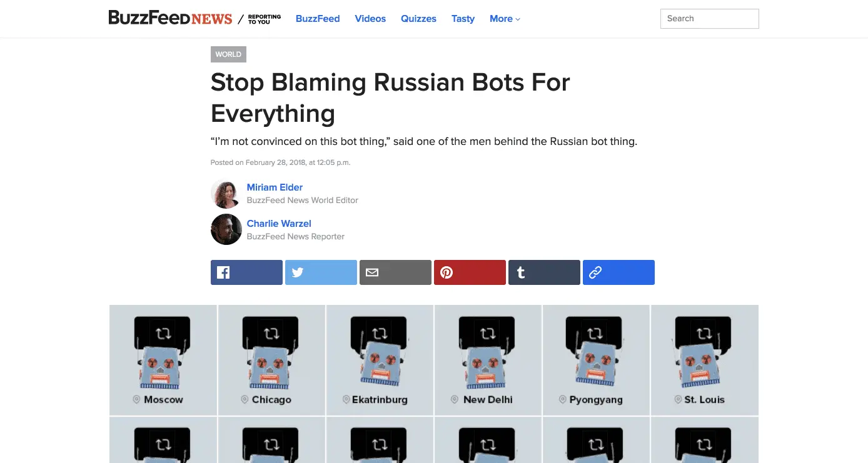868x463 pixels.
Task: Share the article on Tumblr
Action: pos(544,272)
